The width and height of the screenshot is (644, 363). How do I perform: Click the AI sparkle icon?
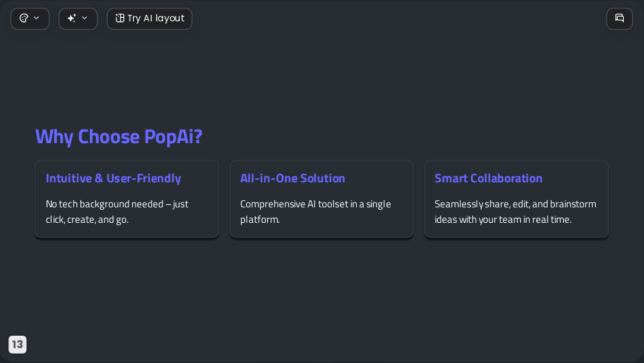[72, 18]
